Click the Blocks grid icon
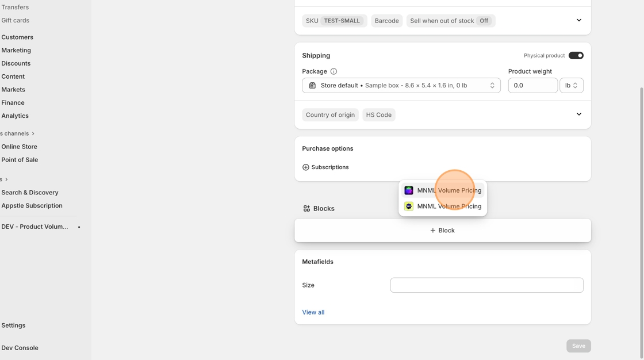Viewport: 644px width, 360px height. [306, 209]
